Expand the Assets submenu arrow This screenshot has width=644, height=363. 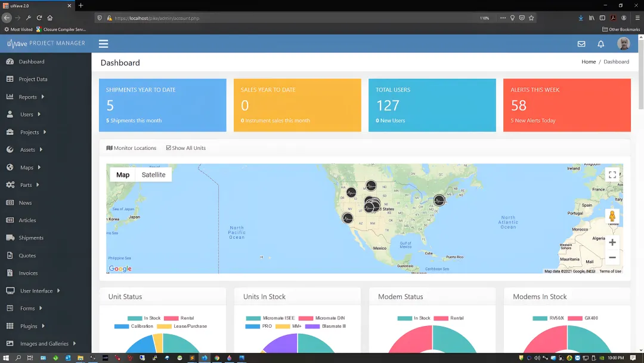(x=41, y=150)
